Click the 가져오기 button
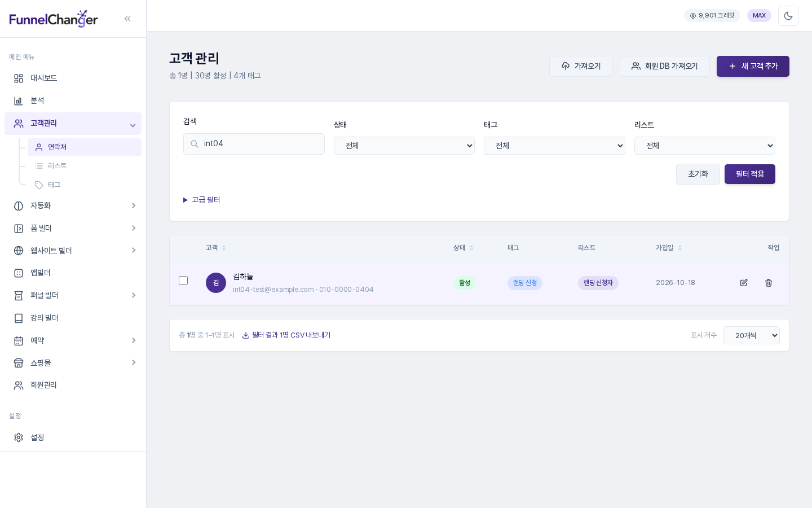812x508 pixels. [x=581, y=66]
